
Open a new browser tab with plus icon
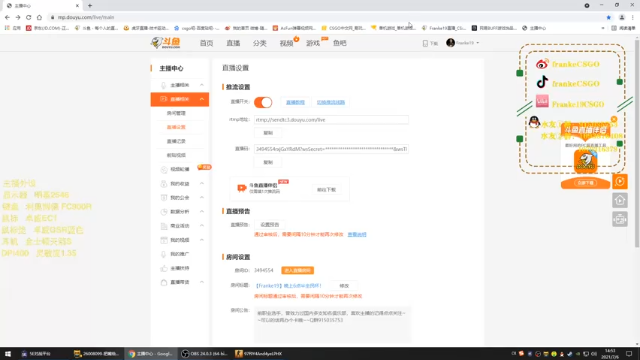[x=90, y=5]
